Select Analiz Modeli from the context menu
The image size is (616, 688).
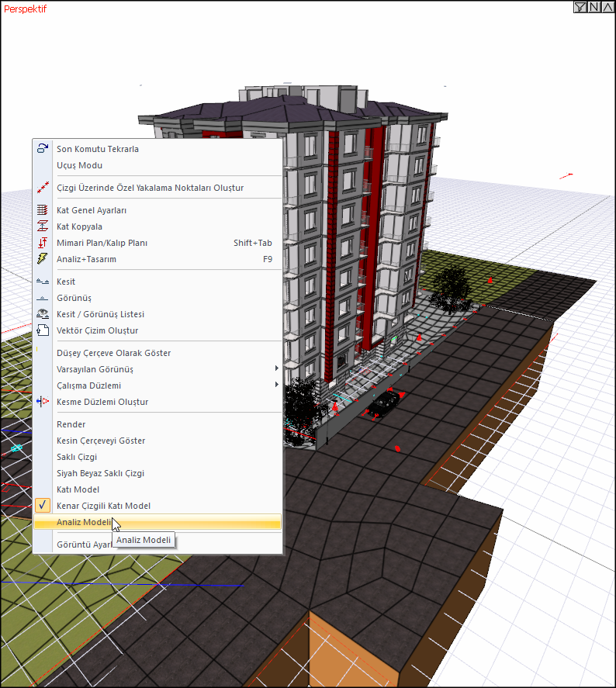tap(84, 522)
